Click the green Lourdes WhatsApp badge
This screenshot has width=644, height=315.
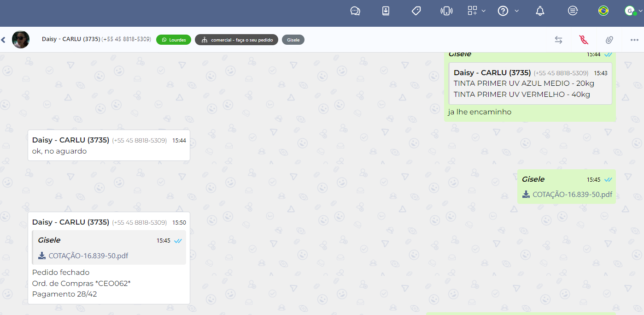(174, 40)
